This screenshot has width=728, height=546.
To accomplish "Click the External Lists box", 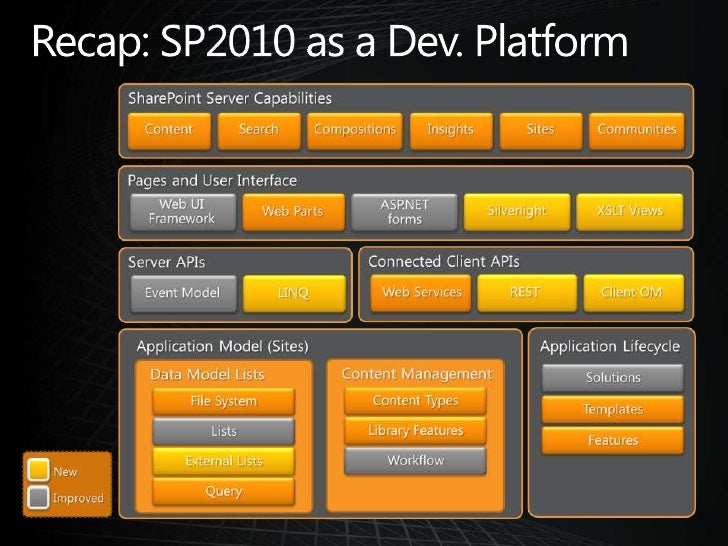I will pyautogui.click(x=223, y=462).
